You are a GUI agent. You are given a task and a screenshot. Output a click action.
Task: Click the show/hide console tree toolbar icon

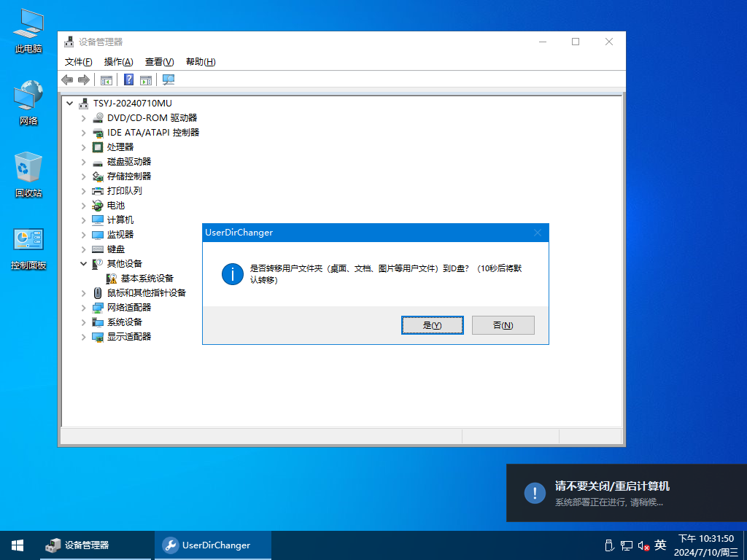point(107,79)
